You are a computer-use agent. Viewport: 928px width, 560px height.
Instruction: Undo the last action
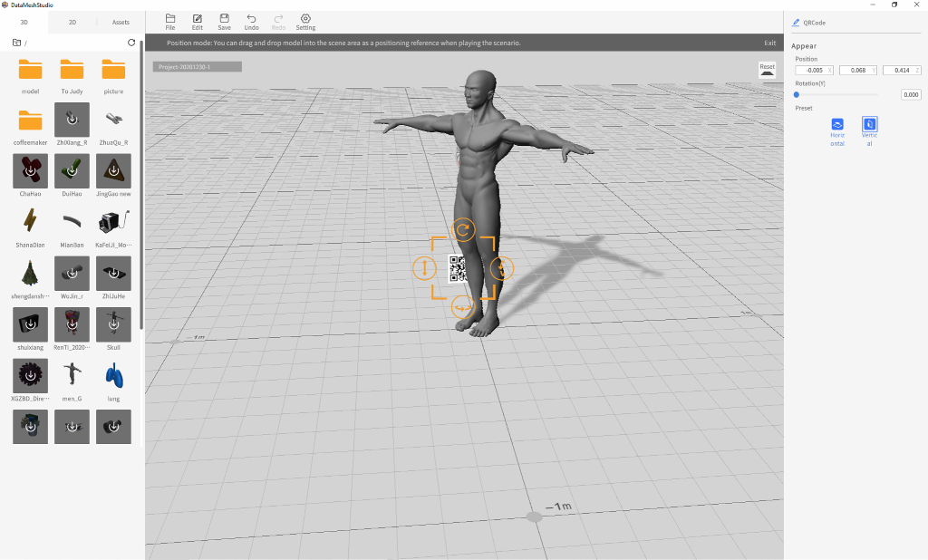[x=252, y=22]
